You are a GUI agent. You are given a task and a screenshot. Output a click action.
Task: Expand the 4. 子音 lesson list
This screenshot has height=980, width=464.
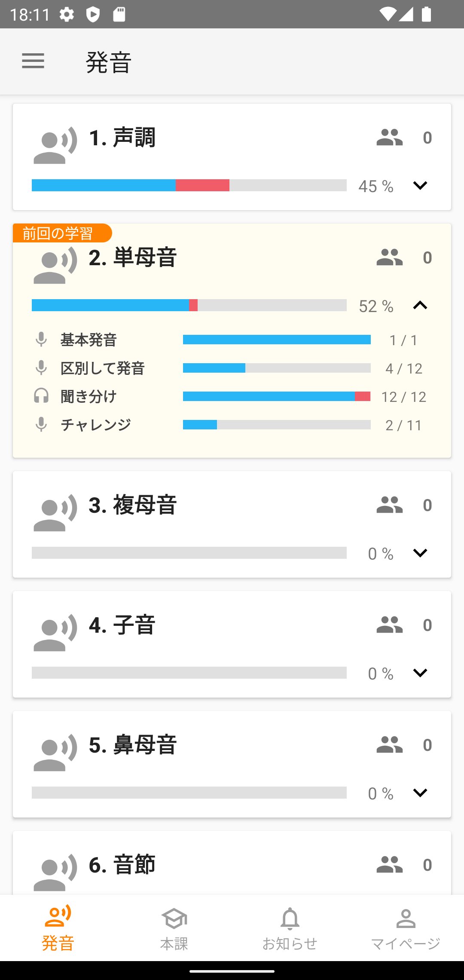pos(420,673)
